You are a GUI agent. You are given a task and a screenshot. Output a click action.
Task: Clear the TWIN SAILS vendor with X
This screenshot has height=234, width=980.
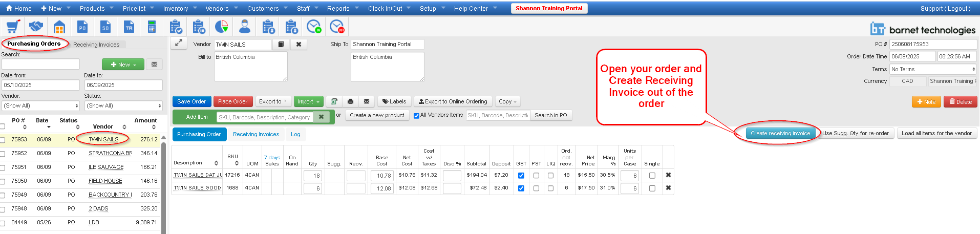(299, 45)
